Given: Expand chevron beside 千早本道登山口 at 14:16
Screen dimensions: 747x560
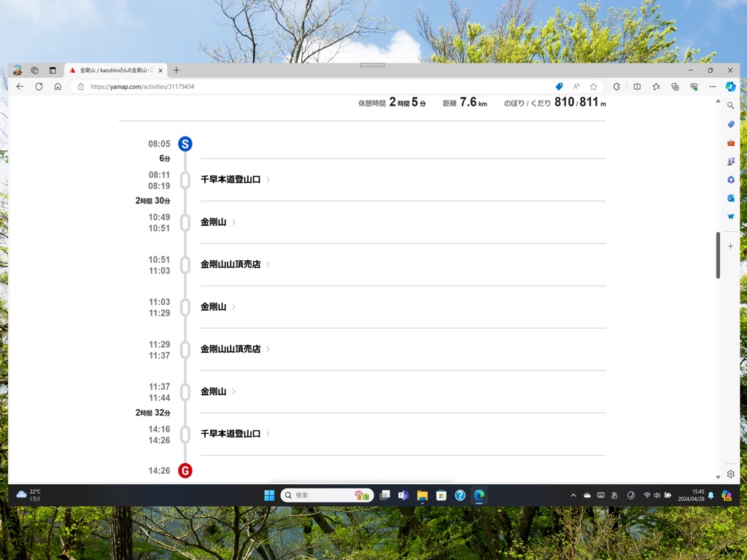Looking at the screenshot, I should (x=268, y=434).
